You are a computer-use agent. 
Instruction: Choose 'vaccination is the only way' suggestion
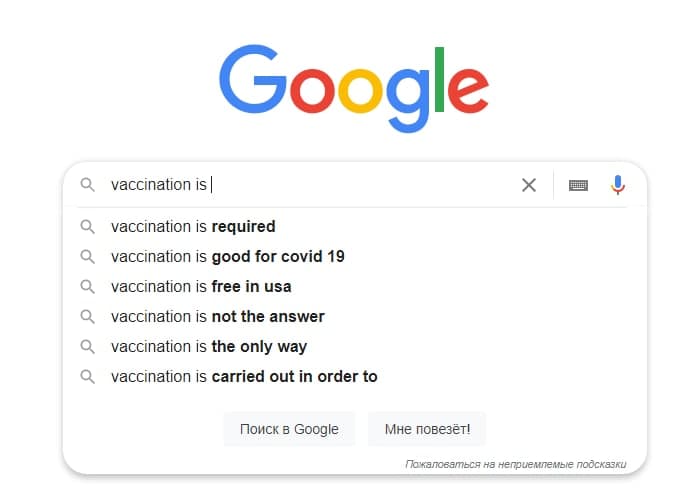point(209,347)
